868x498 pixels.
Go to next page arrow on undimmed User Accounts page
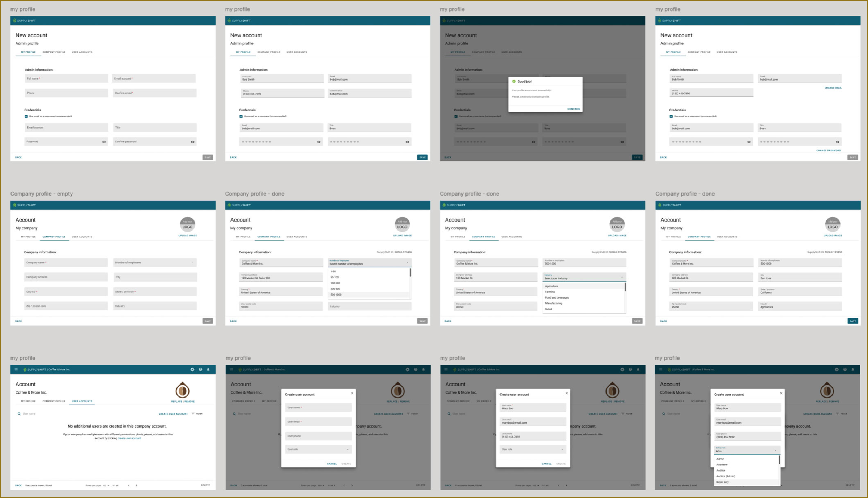136,485
